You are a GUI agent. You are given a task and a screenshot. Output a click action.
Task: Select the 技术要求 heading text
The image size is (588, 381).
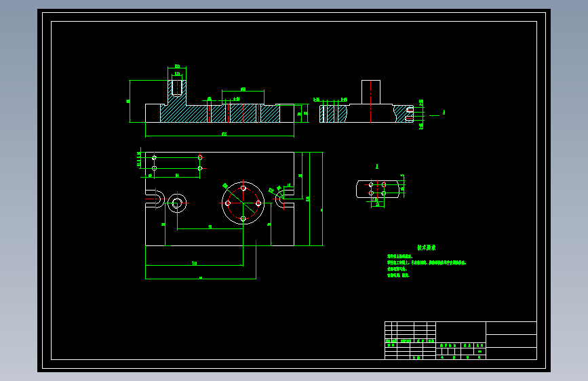[x=427, y=248]
